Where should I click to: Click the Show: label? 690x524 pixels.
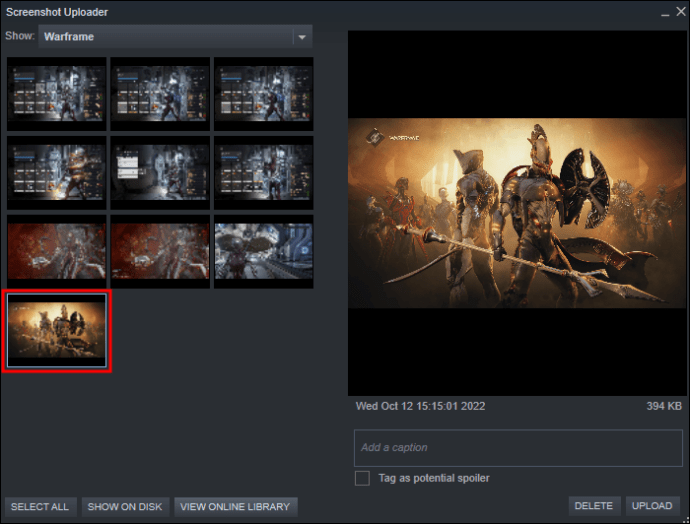(20, 36)
